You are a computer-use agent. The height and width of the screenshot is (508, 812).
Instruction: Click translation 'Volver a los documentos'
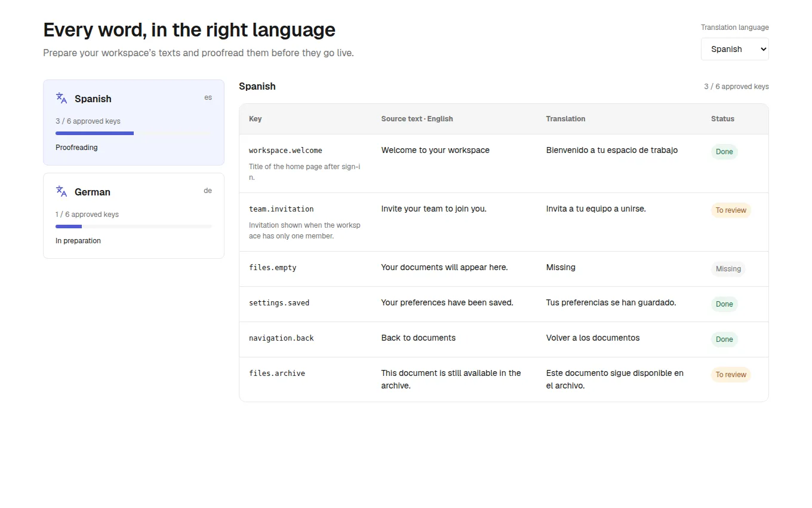(x=593, y=338)
